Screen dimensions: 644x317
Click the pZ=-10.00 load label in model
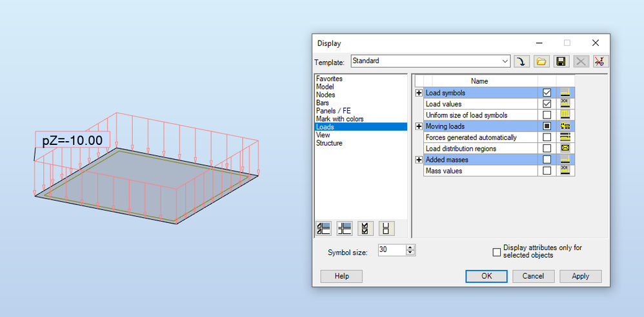(72, 140)
